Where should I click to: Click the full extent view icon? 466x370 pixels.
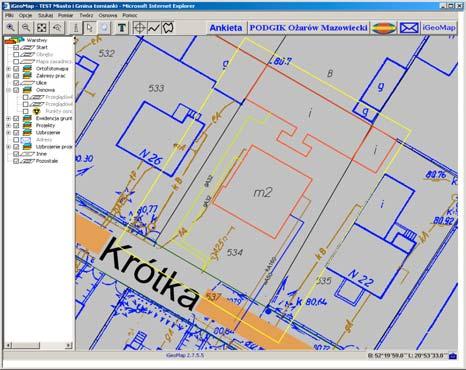tap(42, 28)
